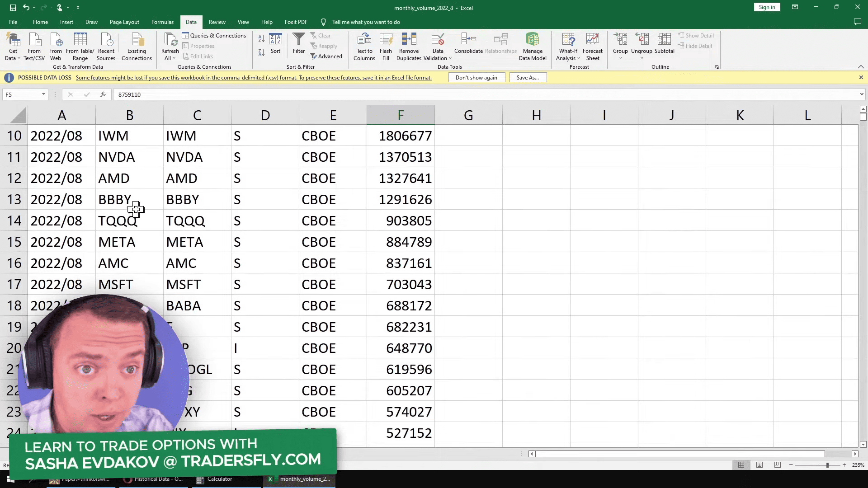This screenshot has height=488, width=868.
Task: Open Customize Quick Access Toolbar dropdown
Action: pyautogui.click(x=78, y=8)
